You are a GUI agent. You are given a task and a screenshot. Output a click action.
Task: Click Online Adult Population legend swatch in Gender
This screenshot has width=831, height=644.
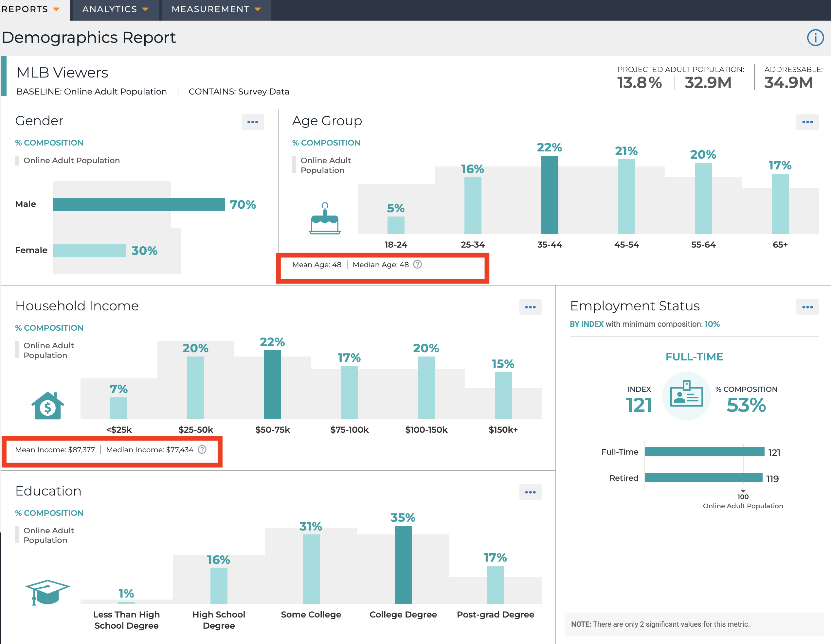pos(17,161)
